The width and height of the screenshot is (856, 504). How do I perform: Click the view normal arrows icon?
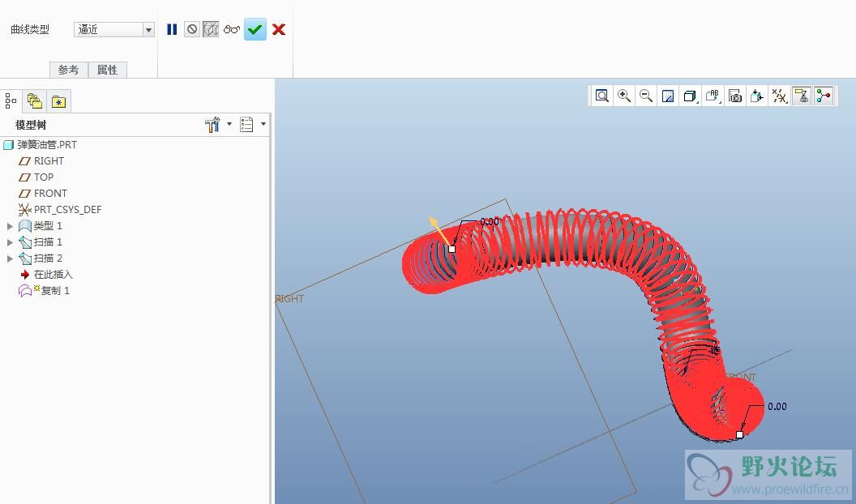(x=756, y=96)
